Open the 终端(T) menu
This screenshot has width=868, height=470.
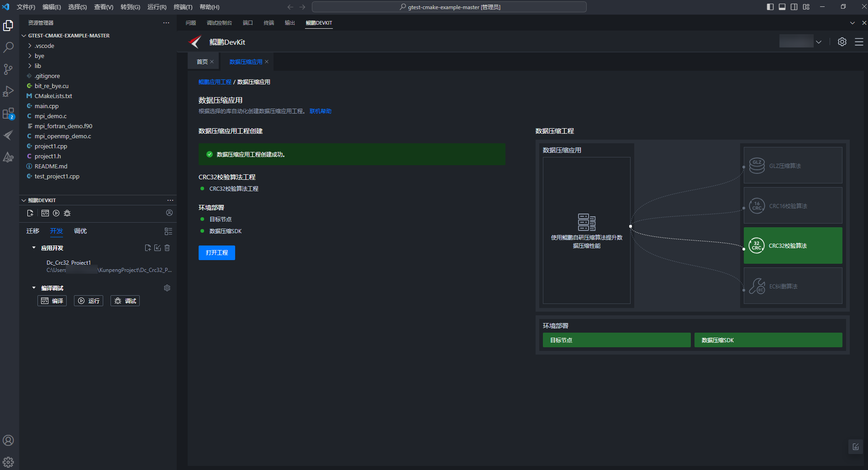click(183, 7)
